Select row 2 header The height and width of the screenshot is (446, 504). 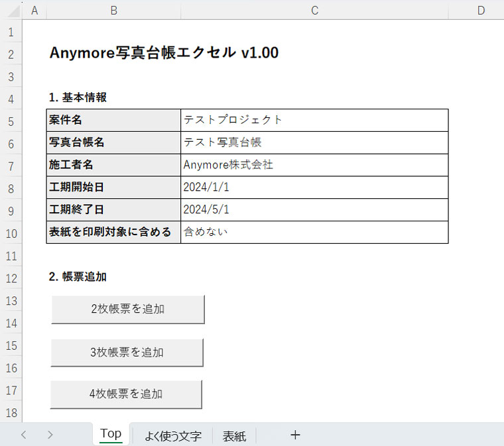(11, 54)
